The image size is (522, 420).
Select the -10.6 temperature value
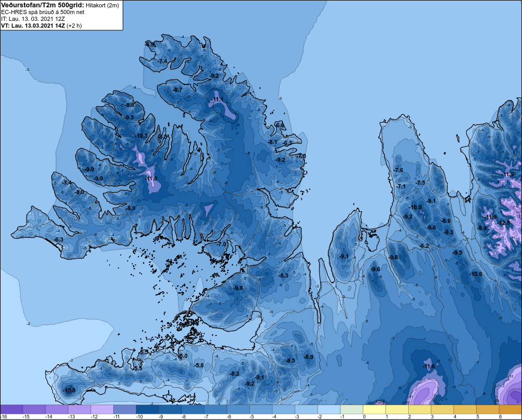click(x=476, y=274)
